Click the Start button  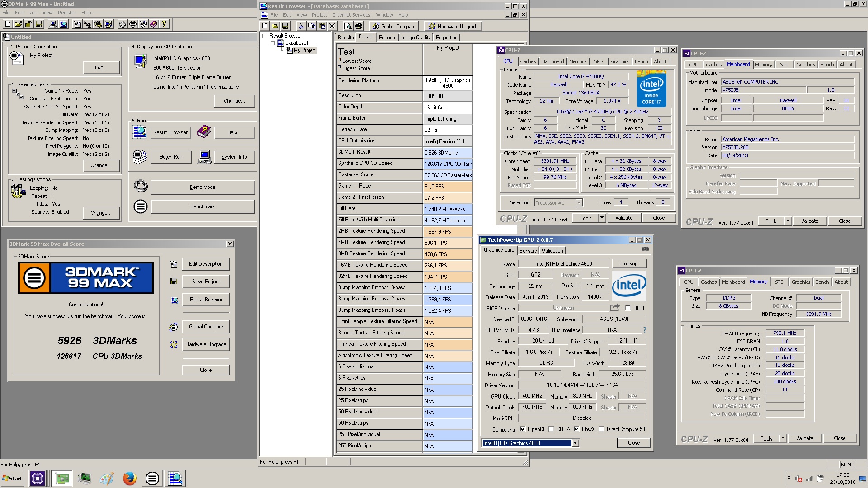point(13,478)
